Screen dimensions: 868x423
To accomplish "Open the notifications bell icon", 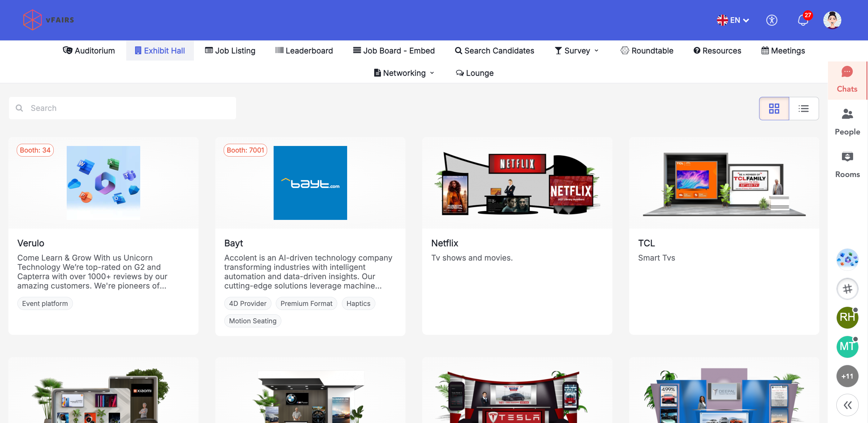I will click(803, 20).
